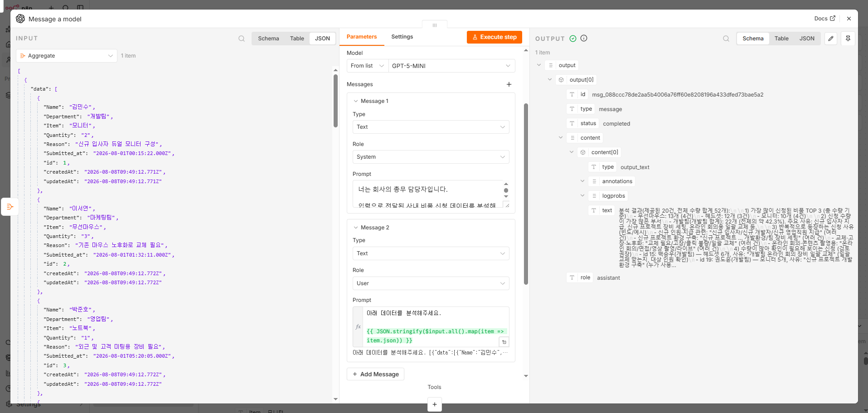Expand the logprobs node
The height and width of the screenshot is (413, 868).
[x=582, y=196]
